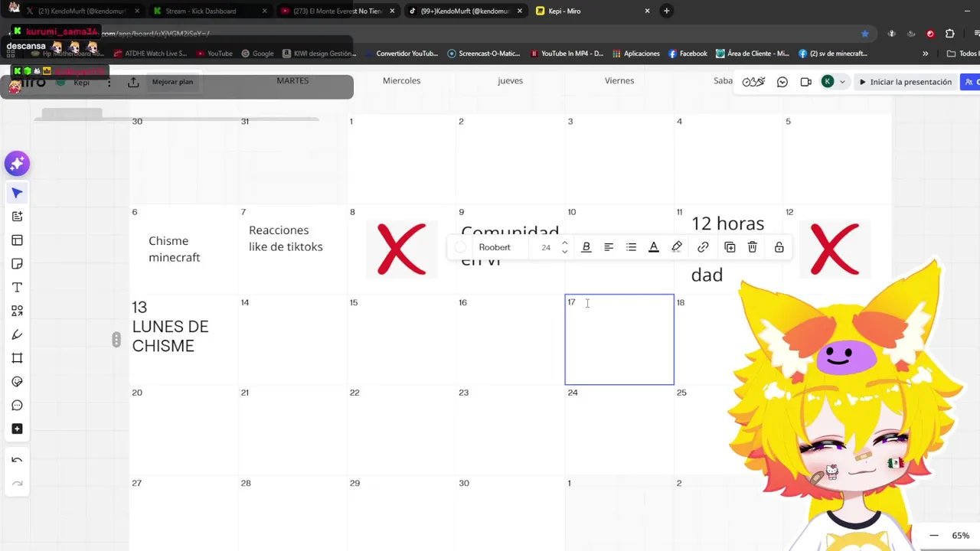
Task: Open cell fill color circle
Action: pos(460,247)
